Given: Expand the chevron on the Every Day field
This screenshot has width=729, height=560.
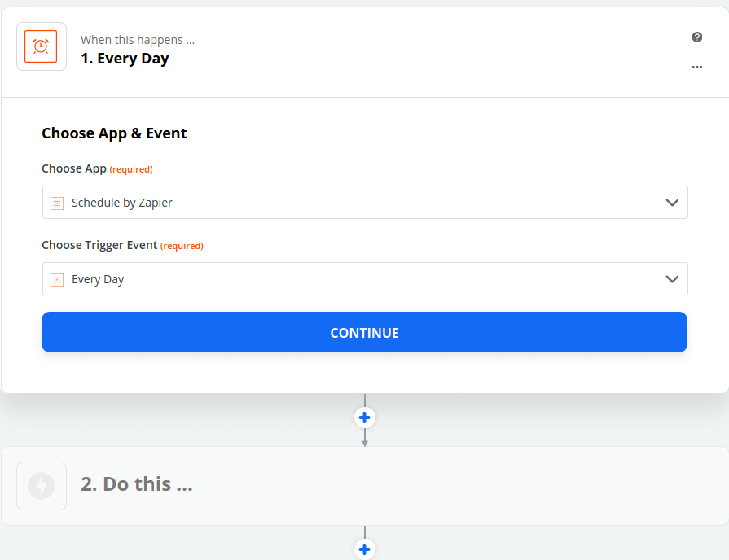Looking at the screenshot, I should pos(672,279).
